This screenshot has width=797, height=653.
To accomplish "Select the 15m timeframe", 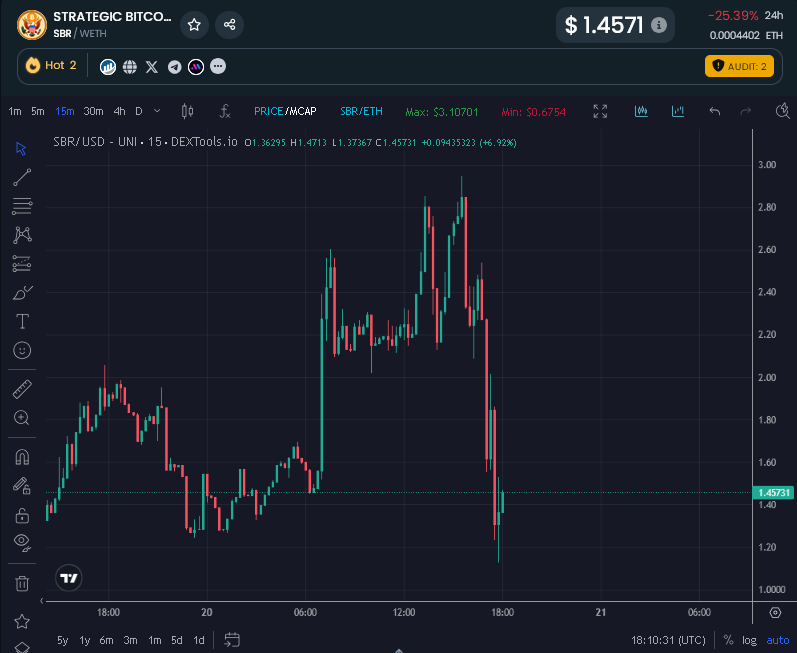I will [65, 111].
